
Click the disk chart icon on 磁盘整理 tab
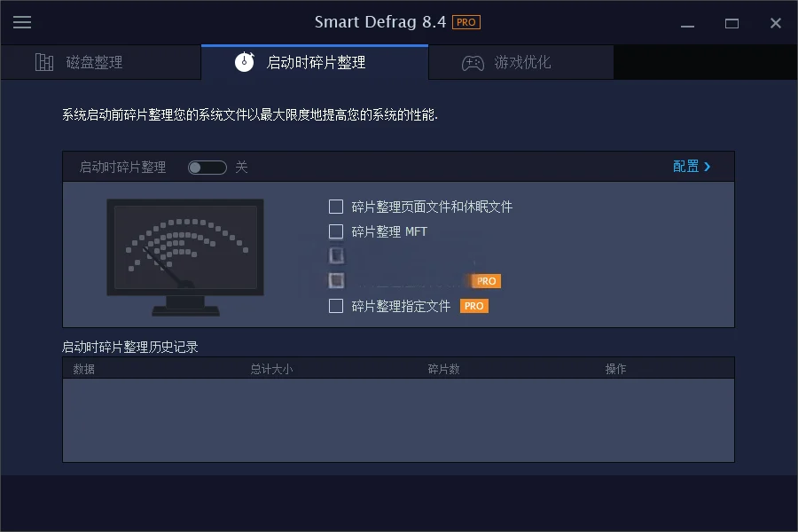(43, 62)
